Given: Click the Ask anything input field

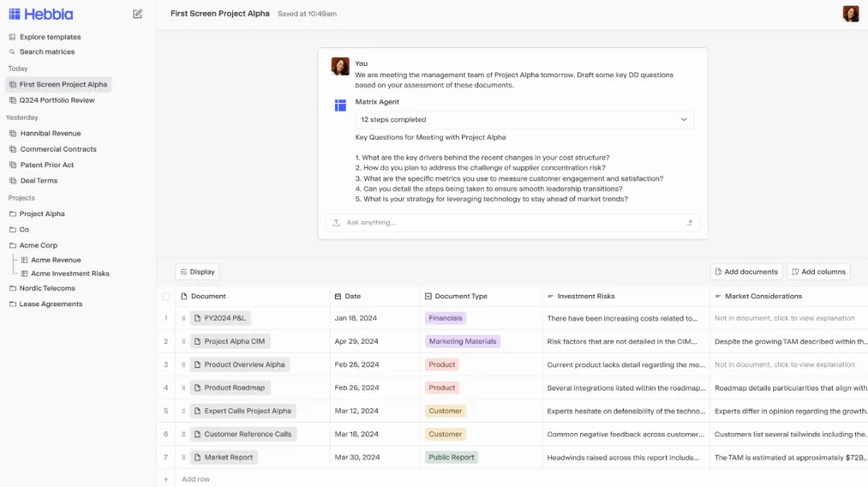Looking at the screenshot, I should pyautogui.click(x=512, y=223).
